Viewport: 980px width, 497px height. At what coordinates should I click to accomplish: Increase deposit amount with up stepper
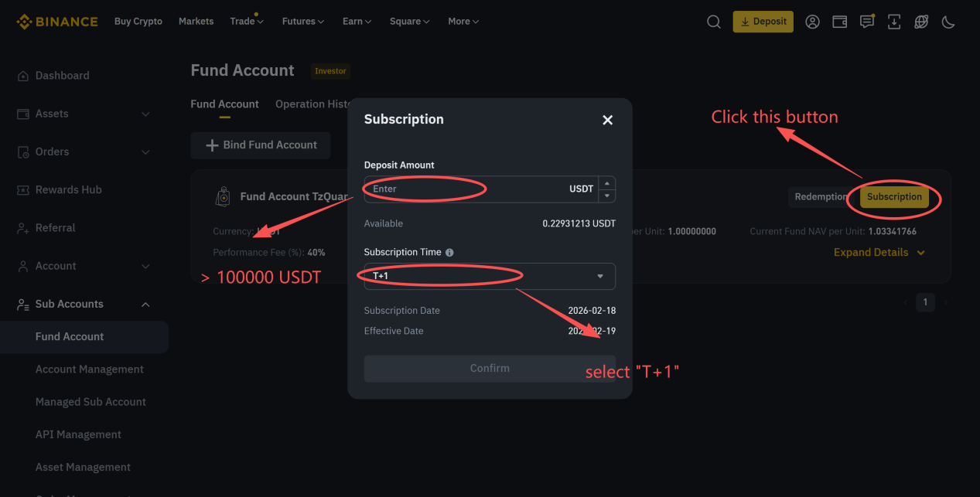coord(607,183)
